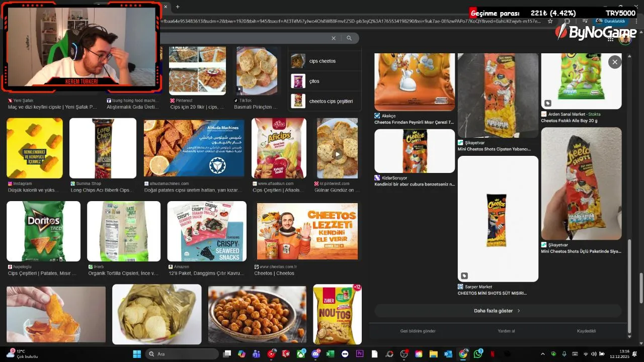Open the weather widget showing 12°C
This screenshot has height=362, width=644.
click(23, 354)
